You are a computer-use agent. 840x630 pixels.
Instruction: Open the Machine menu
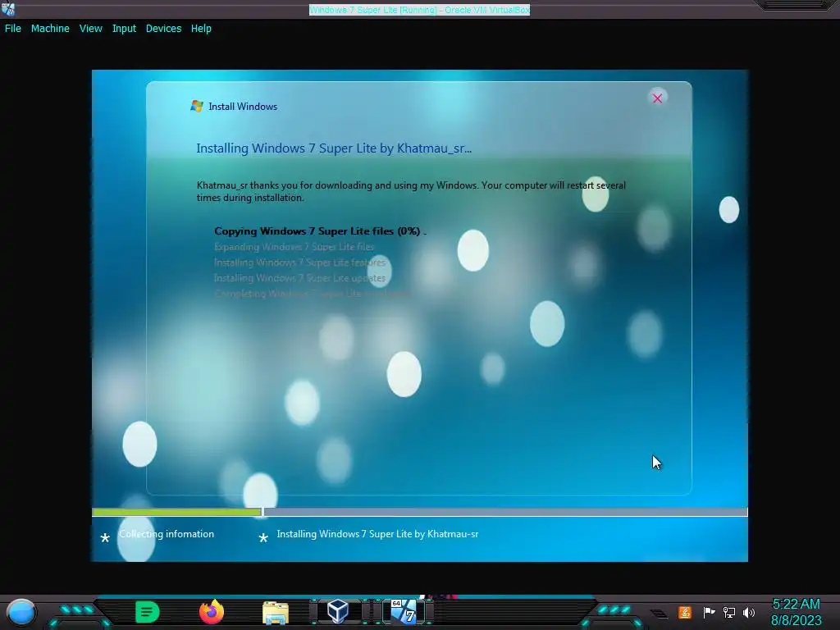point(50,29)
